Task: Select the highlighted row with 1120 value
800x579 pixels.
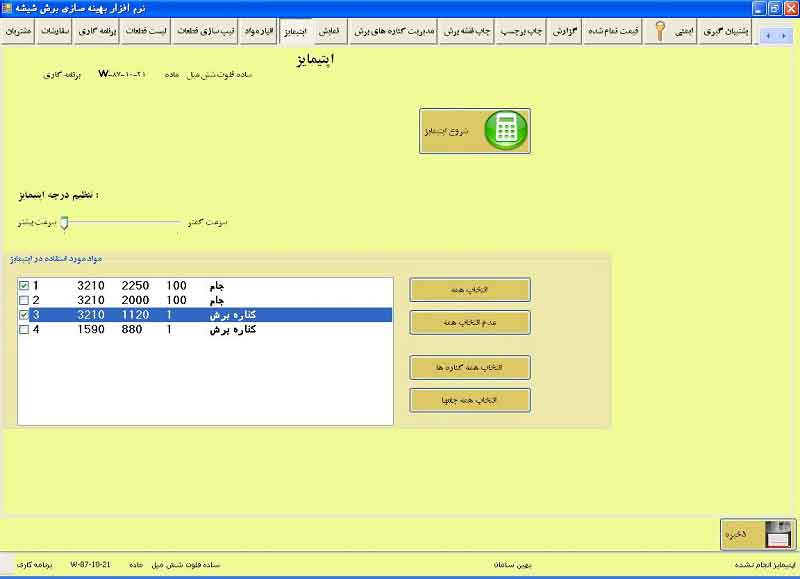Action: click(205, 315)
